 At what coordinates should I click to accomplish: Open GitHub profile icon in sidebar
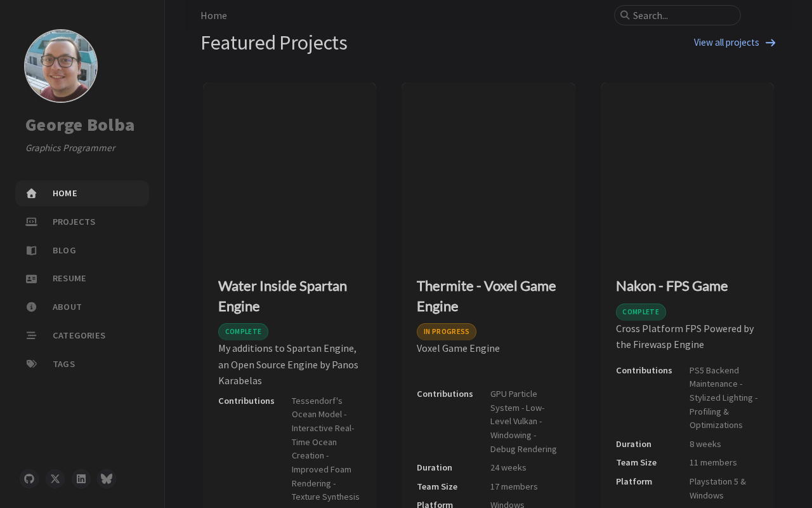click(x=29, y=479)
